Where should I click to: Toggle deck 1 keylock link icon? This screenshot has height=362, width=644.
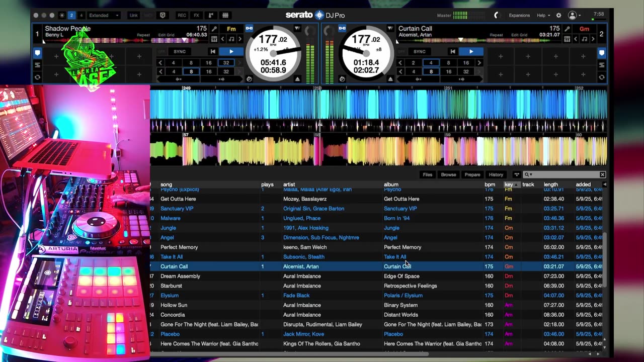tap(249, 28)
